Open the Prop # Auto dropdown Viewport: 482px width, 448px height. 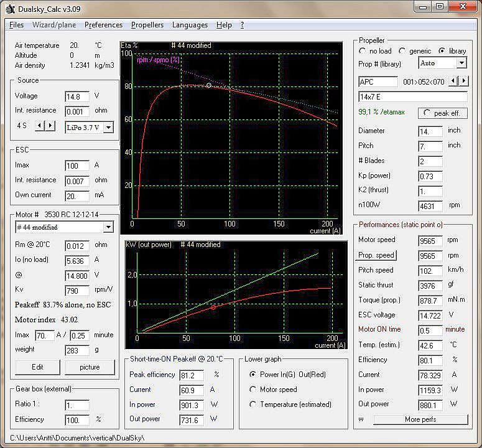pos(461,63)
